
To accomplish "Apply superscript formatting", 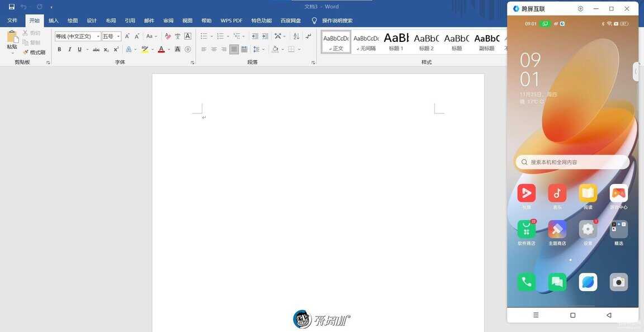I will click(x=116, y=49).
